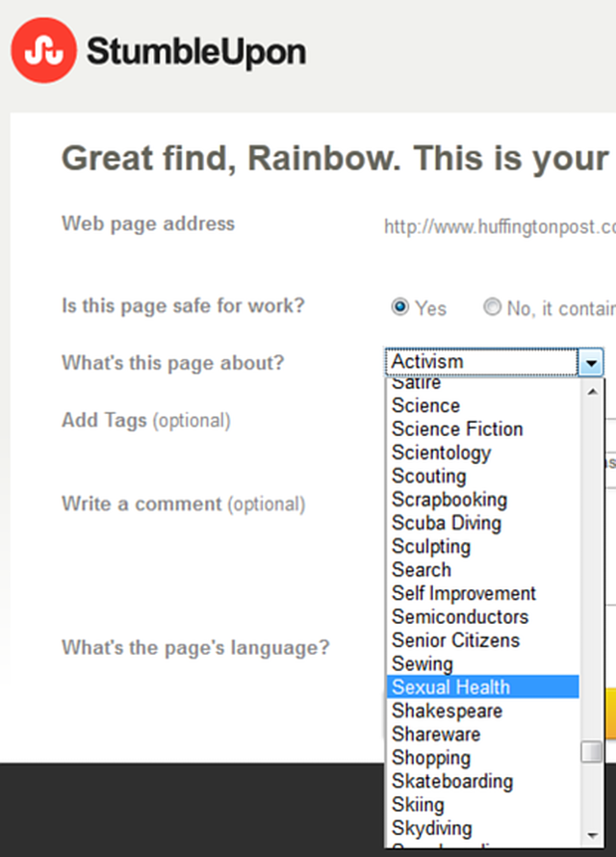Select Shakespeare in the topic list
Viewport: 616px width, 857px height.
click(x=482, y=711)
